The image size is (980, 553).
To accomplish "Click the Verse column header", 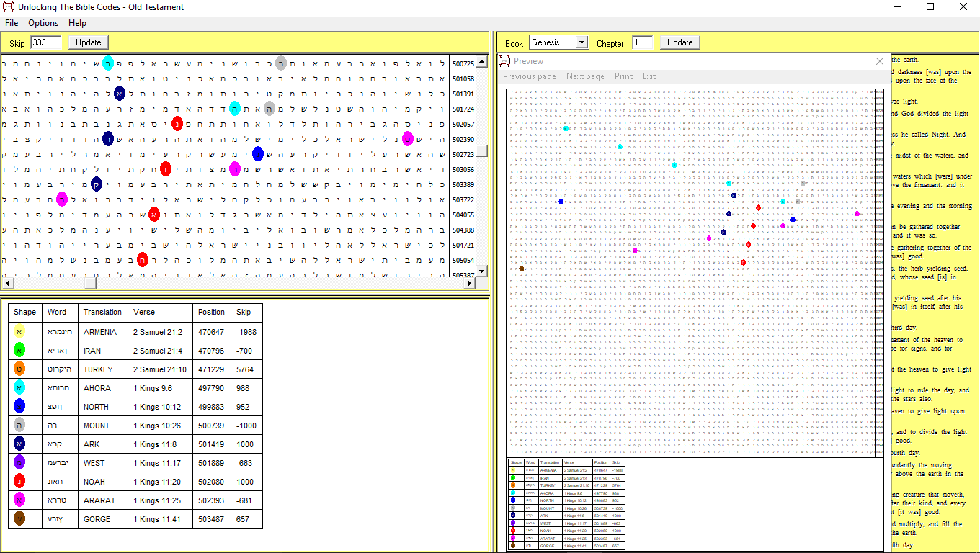I will click(x=161, y=313).
